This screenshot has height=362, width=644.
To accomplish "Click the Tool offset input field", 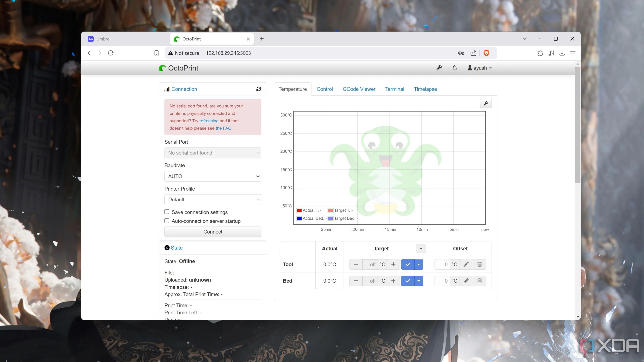I will click(x=442, y=264).
